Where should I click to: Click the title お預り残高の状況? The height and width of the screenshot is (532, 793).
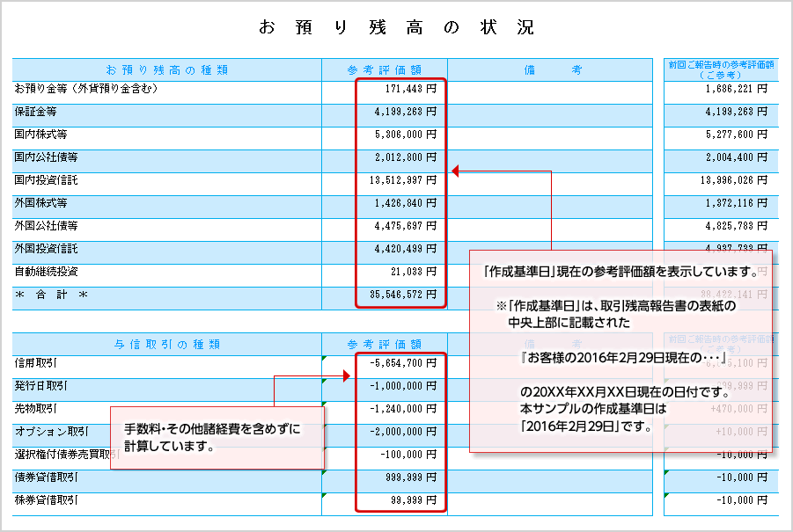point(396,26)
